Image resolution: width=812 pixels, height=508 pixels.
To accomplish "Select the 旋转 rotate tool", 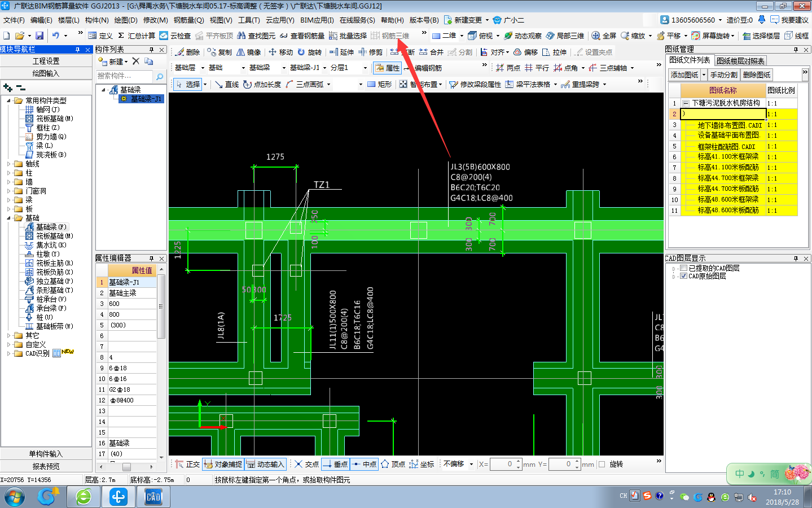I will coord(309,52).
